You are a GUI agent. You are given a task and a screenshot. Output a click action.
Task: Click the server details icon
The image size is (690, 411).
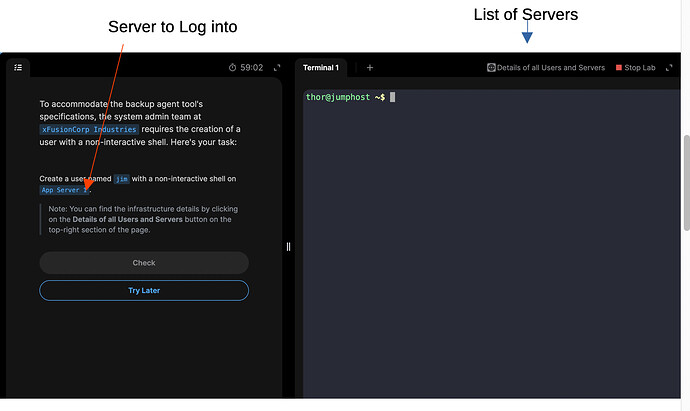(x=491, y=68)
